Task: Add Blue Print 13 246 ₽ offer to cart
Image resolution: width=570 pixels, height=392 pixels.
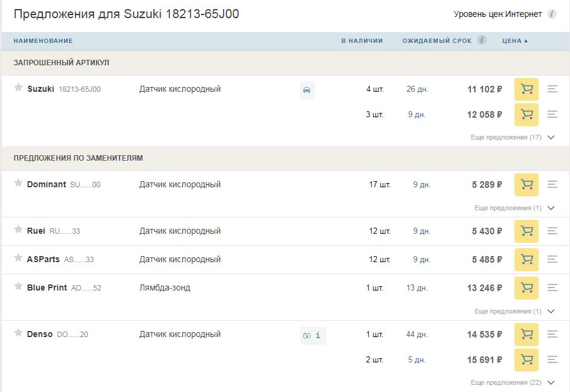Action: [526, 288]
